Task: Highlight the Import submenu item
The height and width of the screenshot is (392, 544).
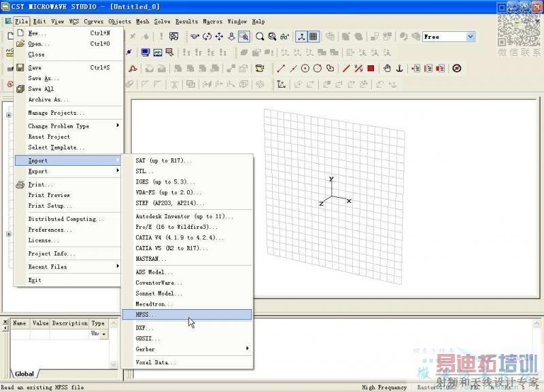Action: point(69,160)
